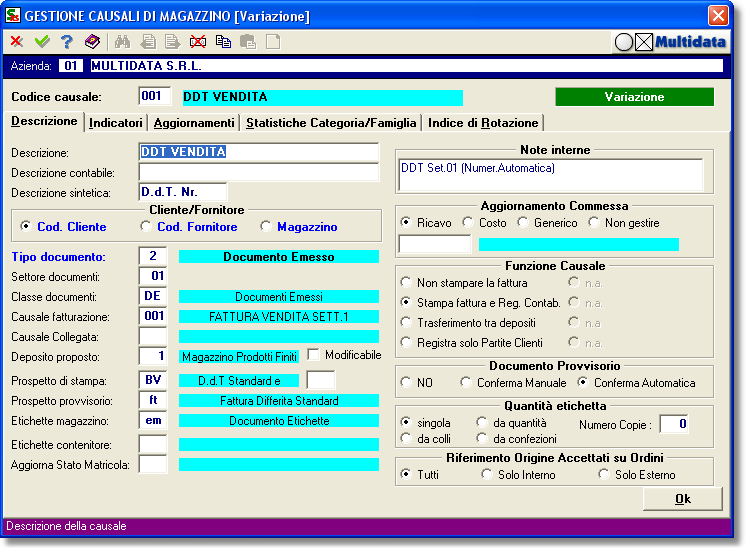746x550 pixels.
Task: Select the Magazzino radio button
Action: click(x=265, y=226)
